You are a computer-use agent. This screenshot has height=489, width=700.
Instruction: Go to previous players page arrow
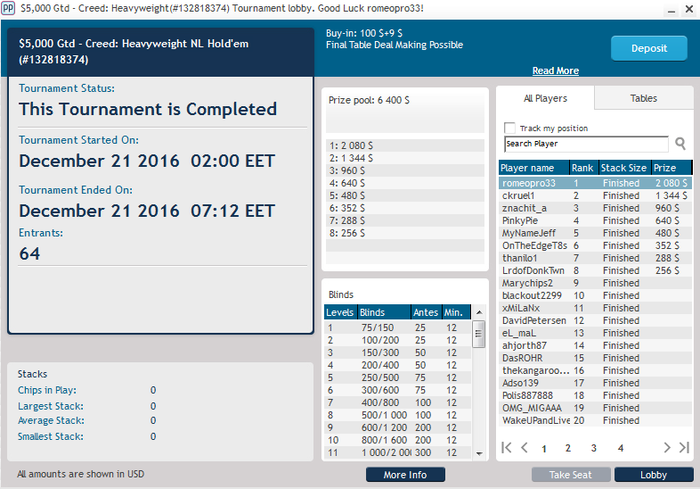525,447
